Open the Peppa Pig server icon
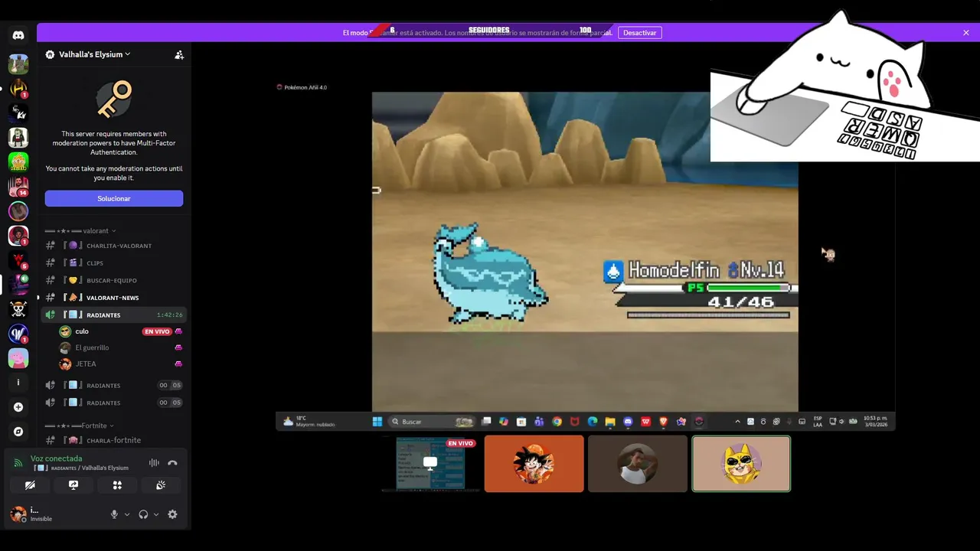 coord(18,358)
